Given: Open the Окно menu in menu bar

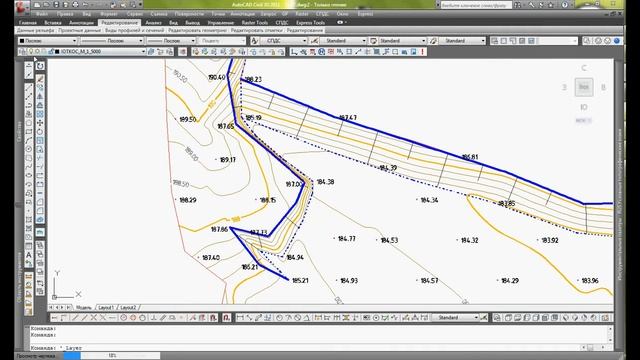Looking at the screenshot, I should click(x=342, y=14).
